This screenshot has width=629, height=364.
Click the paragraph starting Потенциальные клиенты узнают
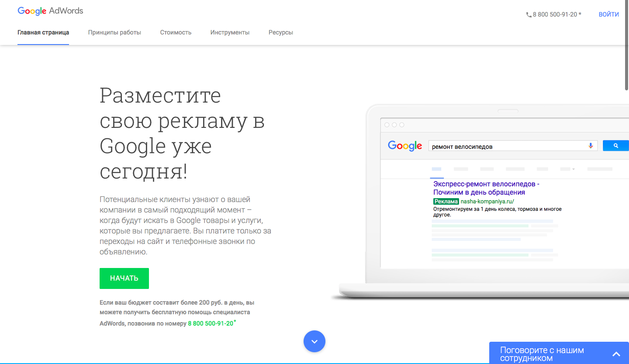click(185, 226)
